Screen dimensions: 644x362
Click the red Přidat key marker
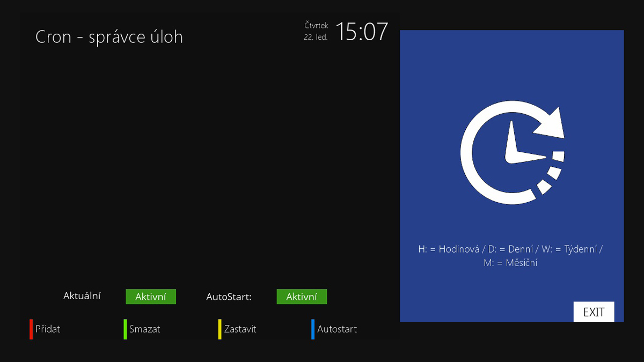[x=31, y=329]
